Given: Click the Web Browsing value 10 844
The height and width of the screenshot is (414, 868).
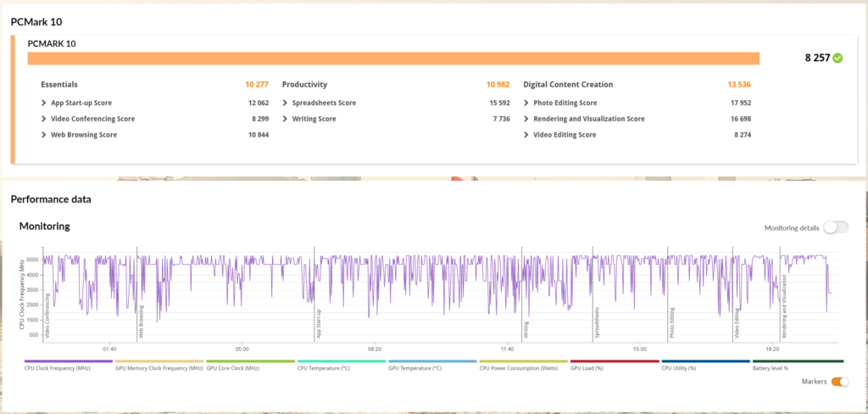Looking at the screenshot, I should (x=259, y=135).
